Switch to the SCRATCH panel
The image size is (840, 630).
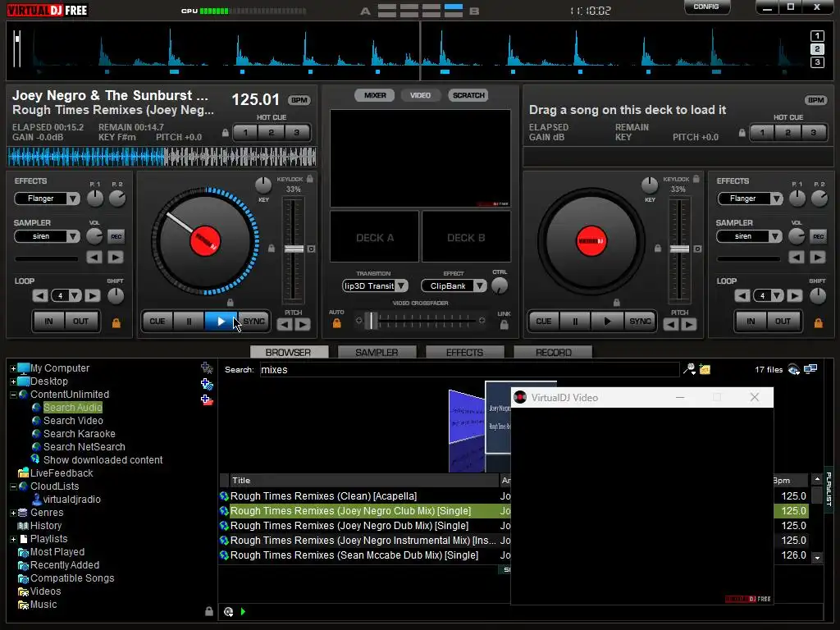pos(468,95)
